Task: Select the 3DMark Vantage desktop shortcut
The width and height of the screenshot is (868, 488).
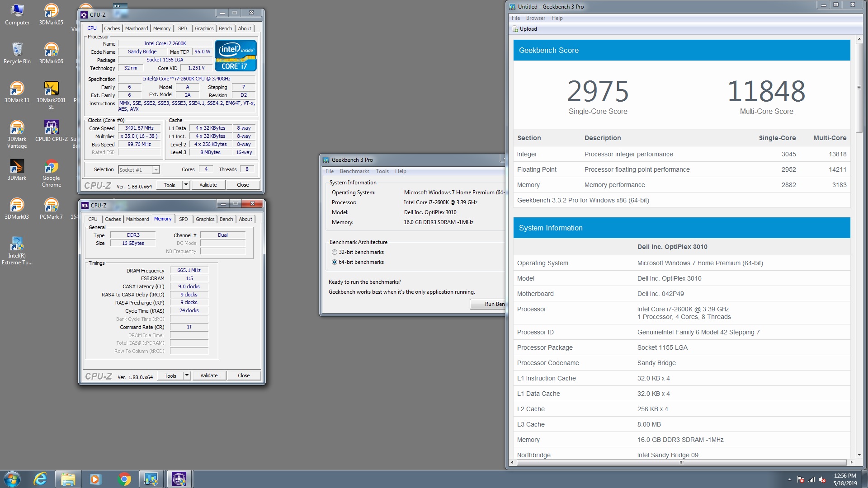Action: pyautogui.click(x=17, y=134)
